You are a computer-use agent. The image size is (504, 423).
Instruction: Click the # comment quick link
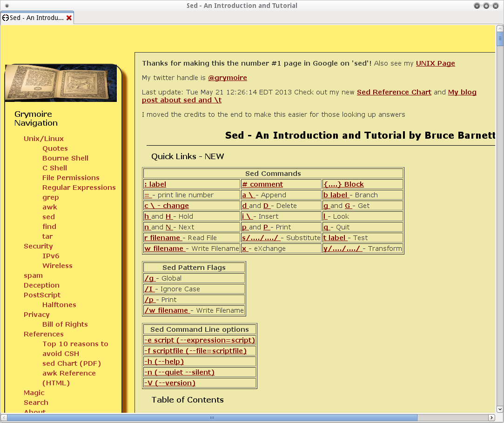tap(262, 184)
